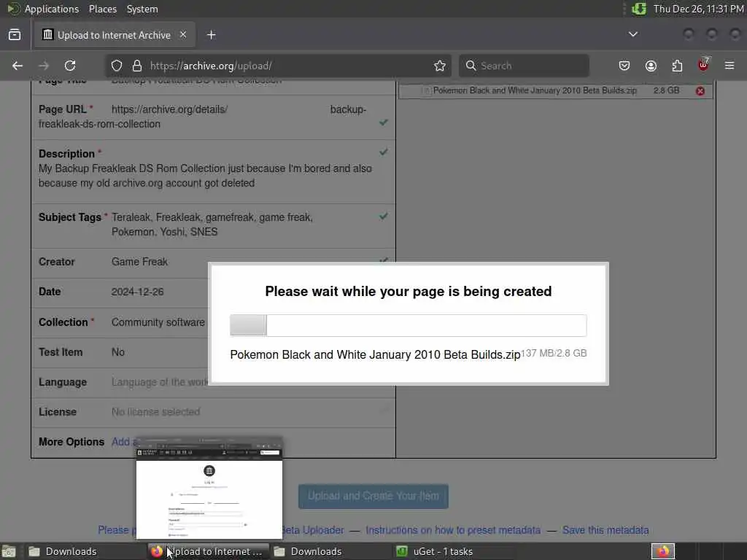Viewport: 747px width, 560px height.
Task: Switch to second Downloads taskbar window
Action: click(x=331, y=551)
